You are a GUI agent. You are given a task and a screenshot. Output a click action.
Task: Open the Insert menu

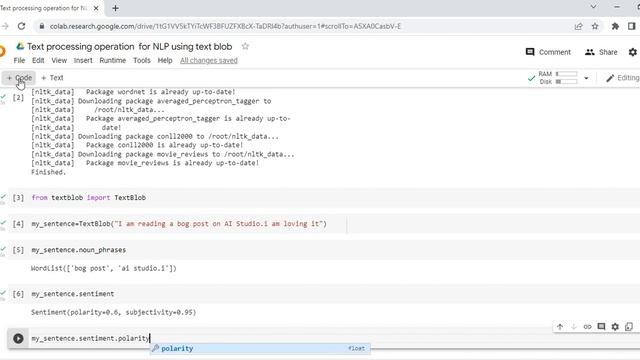83,60
